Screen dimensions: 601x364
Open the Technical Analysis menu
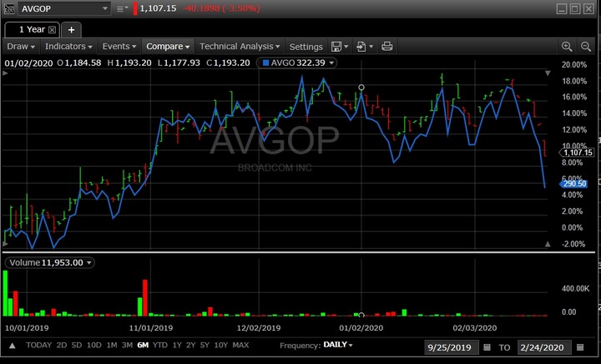click(x=240, y=47)
